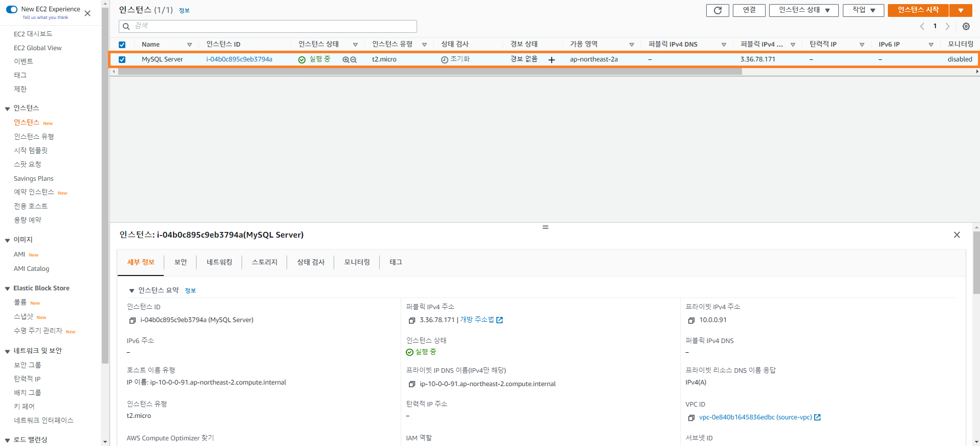The image size is (980, 446).
Task: Go to next page arrow
Action: [948, 26]
